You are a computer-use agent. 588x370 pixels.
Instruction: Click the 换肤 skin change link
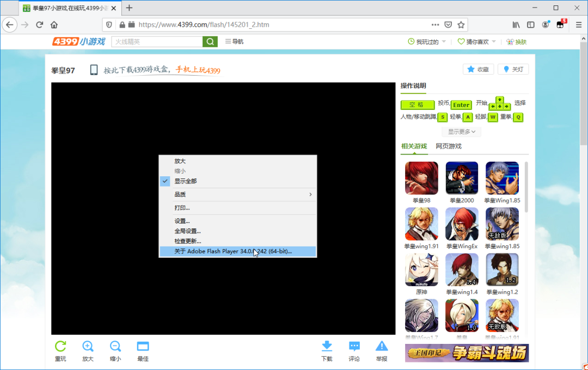click(x=516, y=41)
